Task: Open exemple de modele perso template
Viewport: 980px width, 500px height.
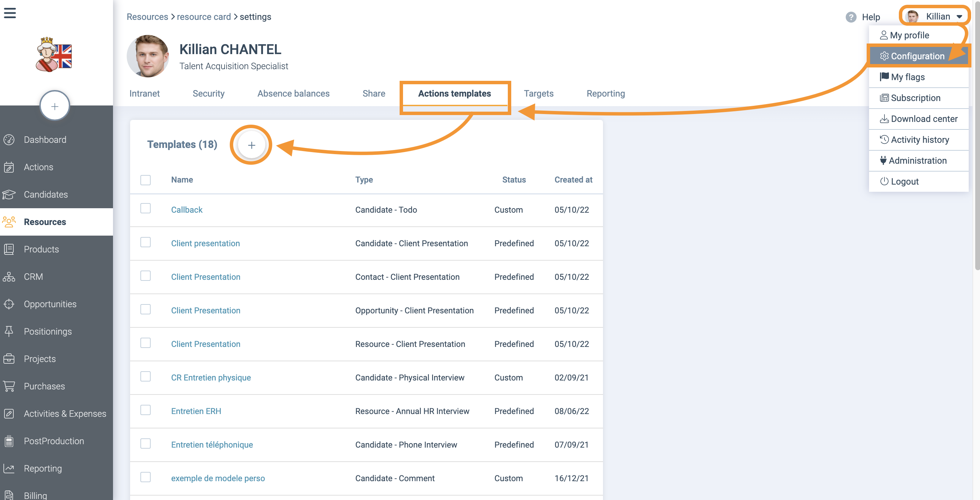Action: click(x=218, y=478)
